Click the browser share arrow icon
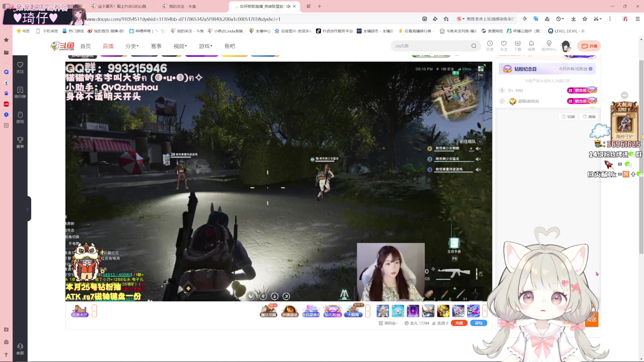Image resolution: width=644 pixels, height=362 pixels. coord(435,19)
